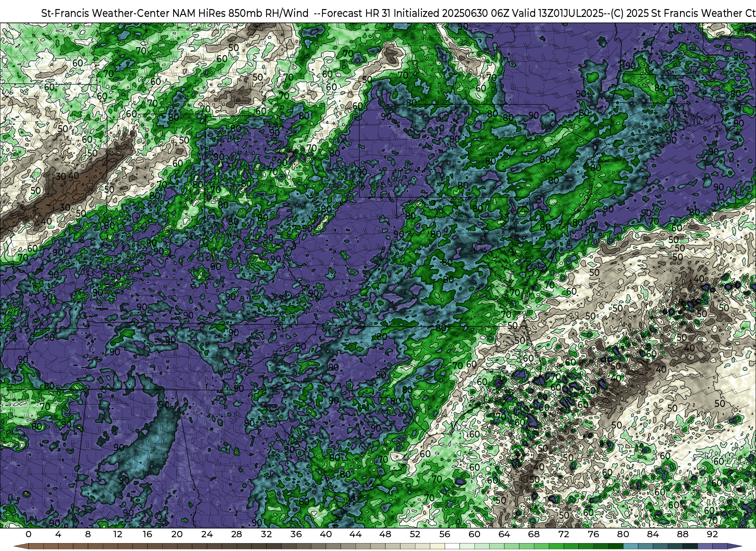The image size is (756, 551).
Task: Click the colorbar label '20'
Action: tap(177, 534)
